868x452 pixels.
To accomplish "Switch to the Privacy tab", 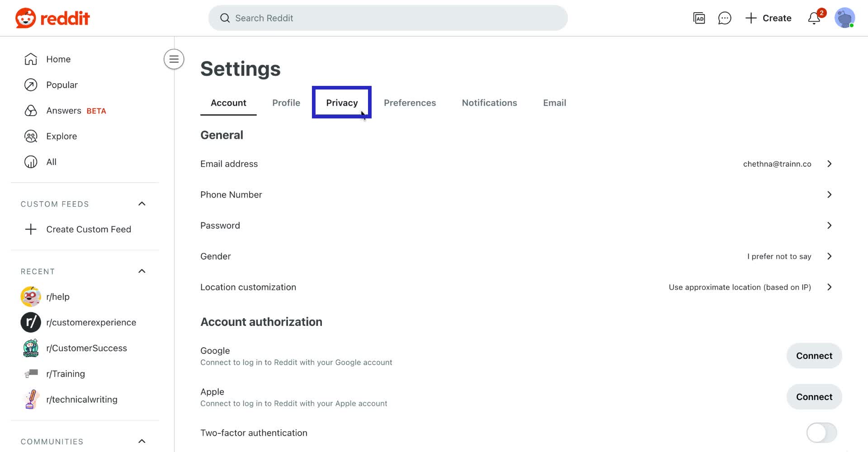I will [x=341, y=103].
